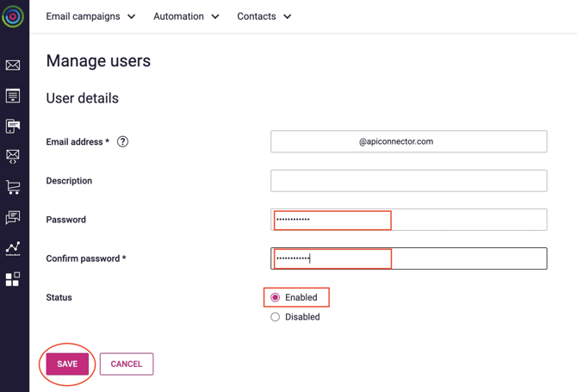577x392 pixels.
Task: Expand the Email campaigns dropdown menu
Action: 90,16
